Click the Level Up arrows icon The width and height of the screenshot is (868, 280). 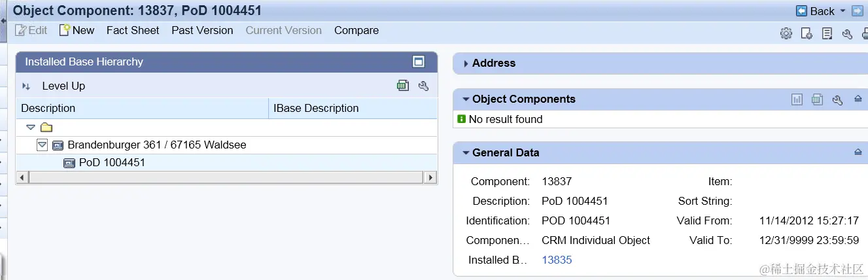(26, 86)
